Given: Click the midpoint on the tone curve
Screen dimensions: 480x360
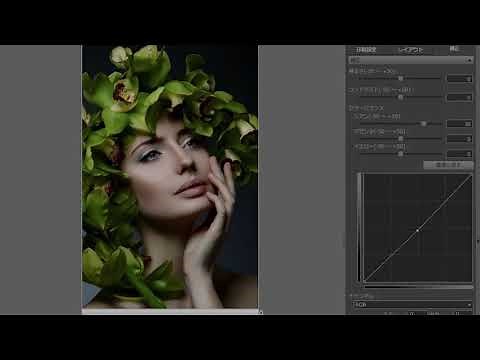Looking at the screenshot, I should [417, 230].
